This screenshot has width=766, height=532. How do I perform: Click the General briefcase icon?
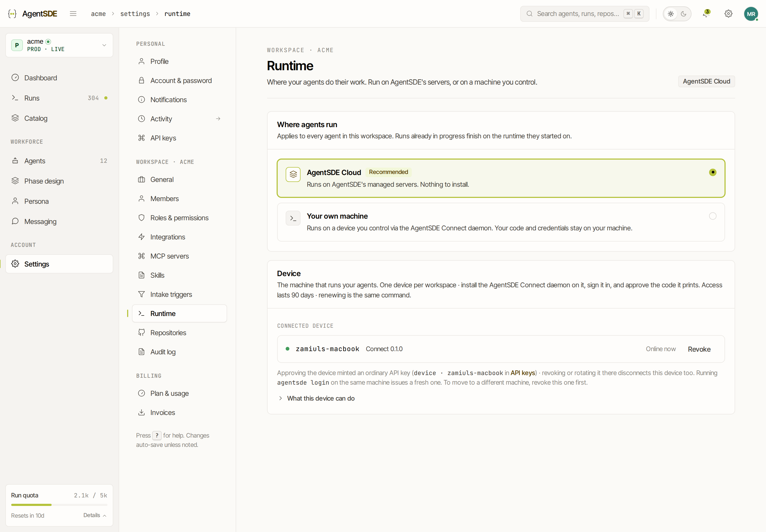coord(142,179)
